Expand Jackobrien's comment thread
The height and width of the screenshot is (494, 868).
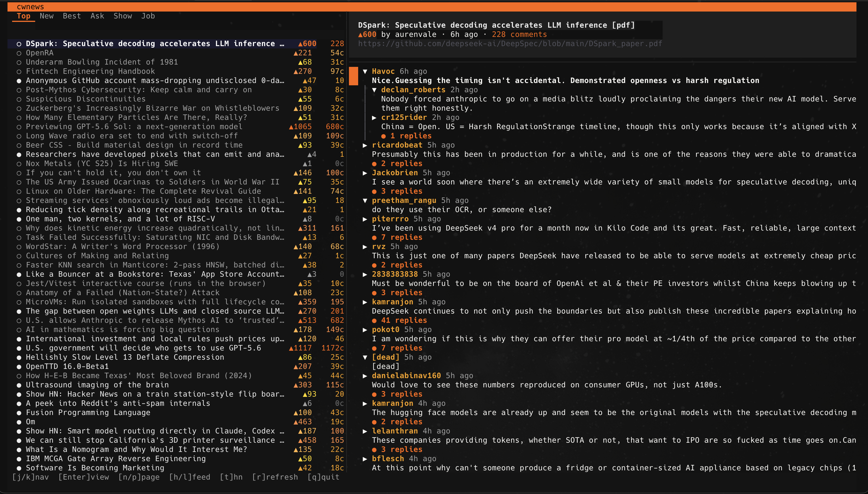pos(365,173)
